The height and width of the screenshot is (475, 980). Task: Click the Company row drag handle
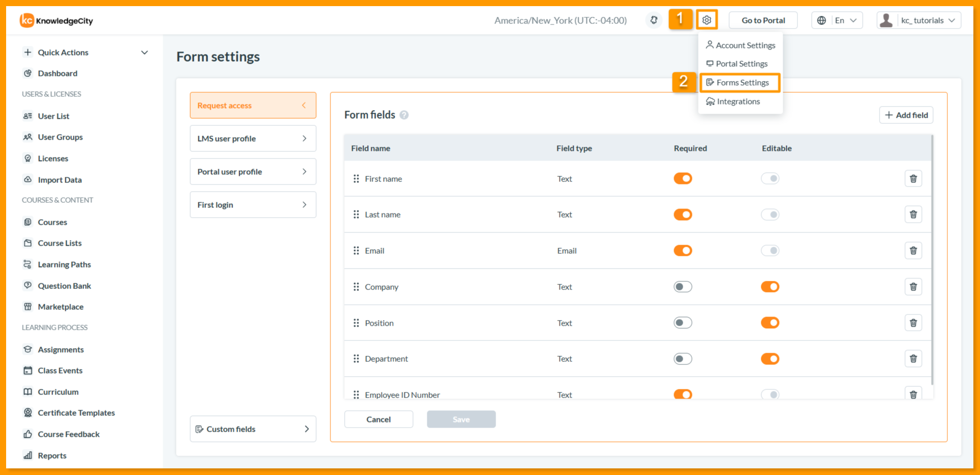(x=356, y=287)
